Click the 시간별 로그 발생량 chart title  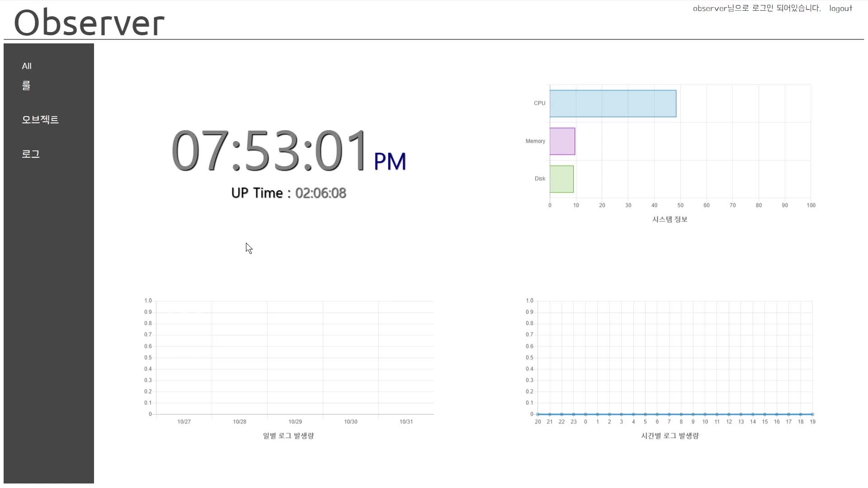pyautogui.click(x=670, y=436)
